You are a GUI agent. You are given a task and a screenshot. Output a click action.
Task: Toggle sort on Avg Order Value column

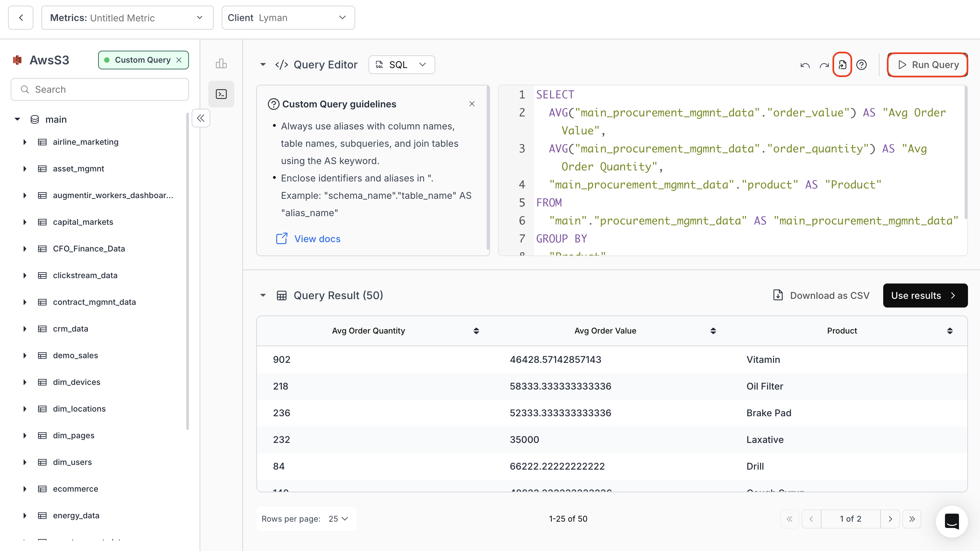713,331
